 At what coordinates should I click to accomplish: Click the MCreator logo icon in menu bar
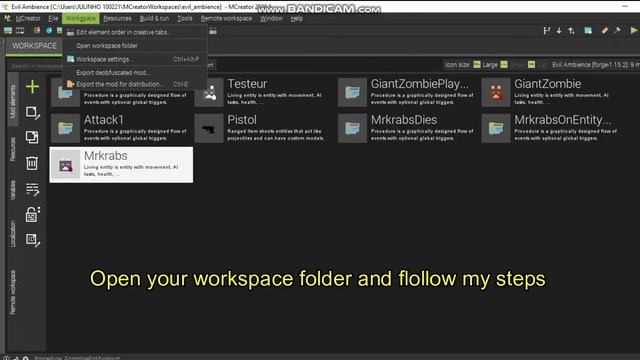(x=7, y=18)
